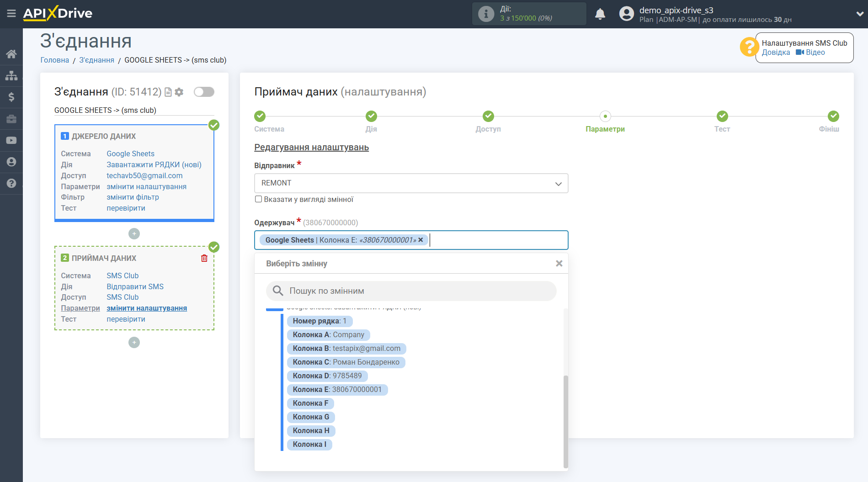The width and height of the screenshot is (868, 482).
Task: Click the variables list scrollbar
Action: [x=565, y=421]
